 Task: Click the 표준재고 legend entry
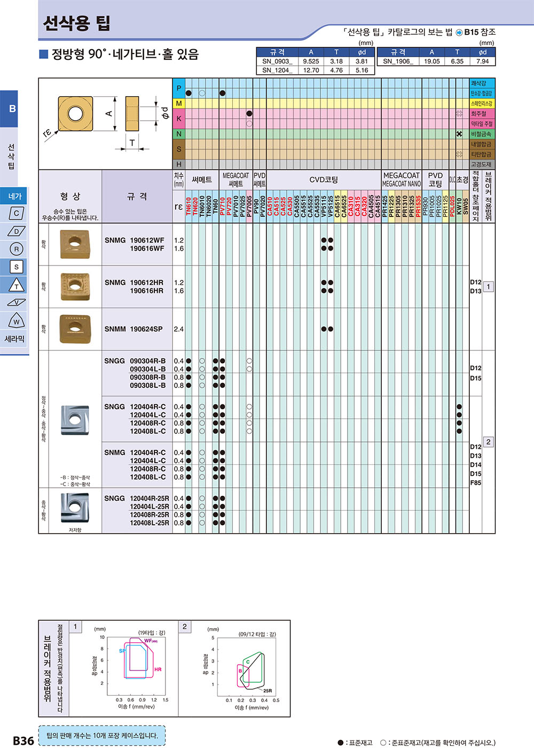point(355,743)
